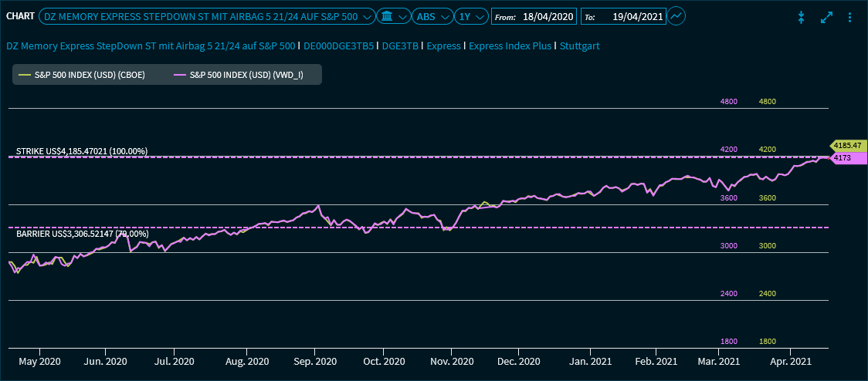Expand chart to fullscreen with diagonal arrows
This screenshot has width=868, height=381.
(x=826, y=17)
